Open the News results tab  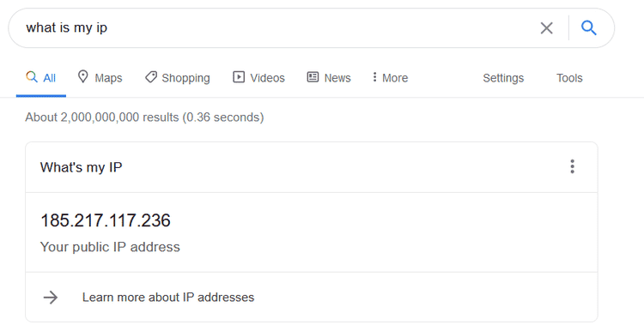click(x=329, y=77)
